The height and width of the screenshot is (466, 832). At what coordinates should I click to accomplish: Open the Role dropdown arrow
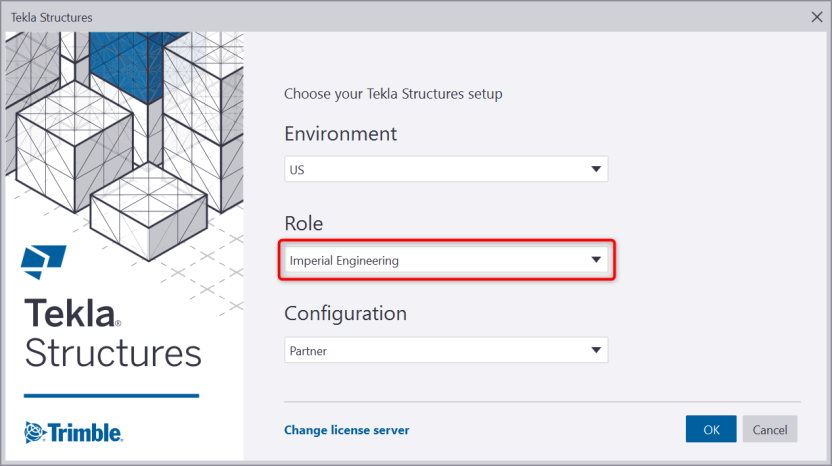coord(596,261)
